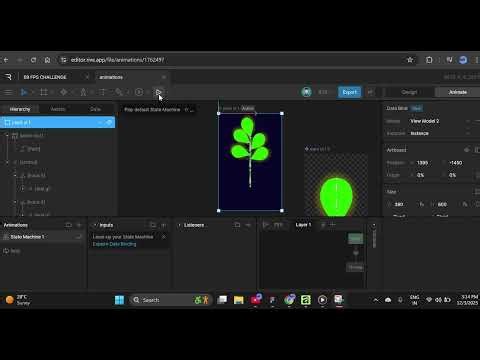Open the View Model 2 dropdown
This screenshot has height=360, width=480.
coord(440,121)
